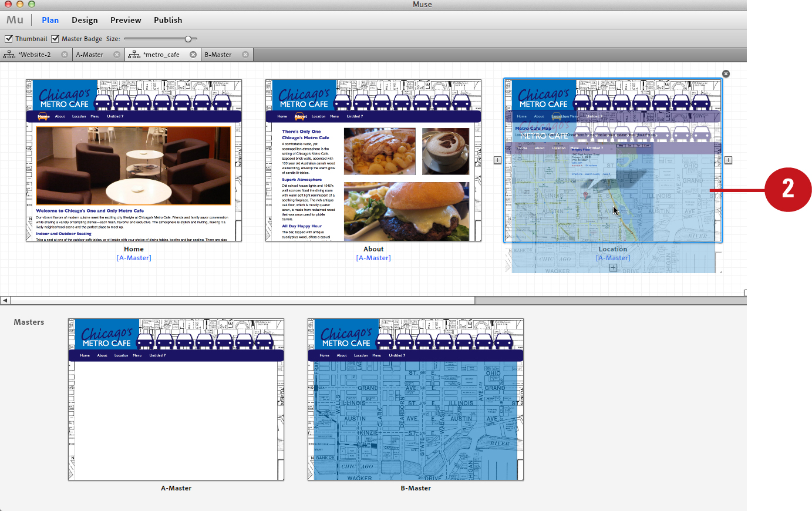Close the A-Master tab
The height and width of the screenshot is (511, 812).
117,55
